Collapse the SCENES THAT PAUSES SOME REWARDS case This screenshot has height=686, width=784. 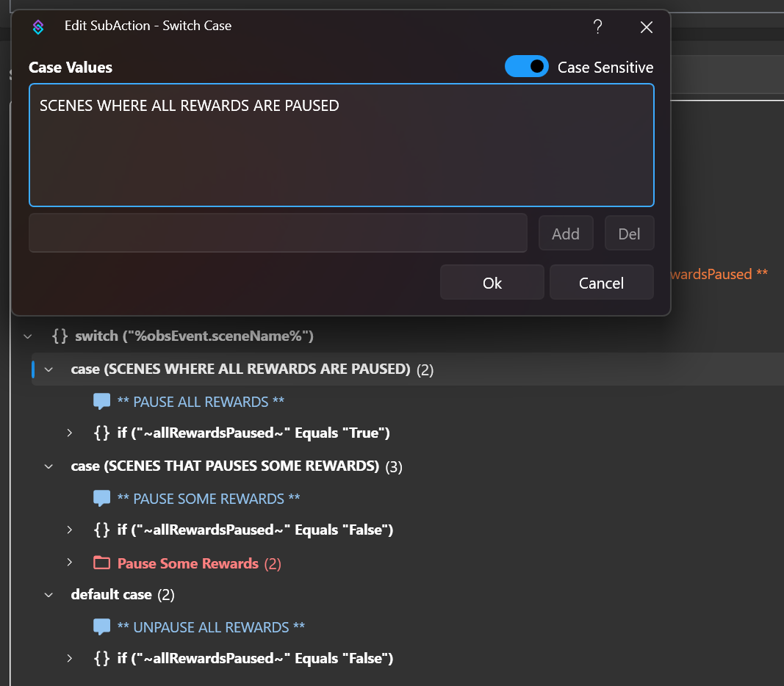point(49,466)
